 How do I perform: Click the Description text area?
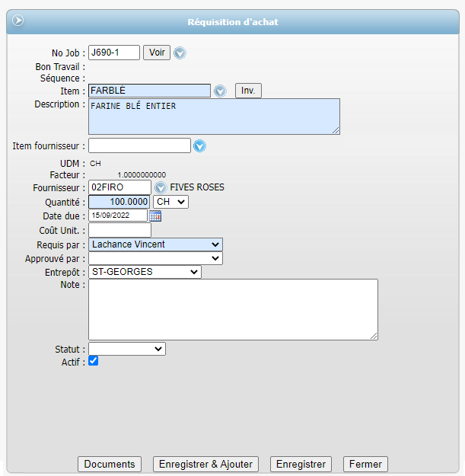tap(214, 117)
